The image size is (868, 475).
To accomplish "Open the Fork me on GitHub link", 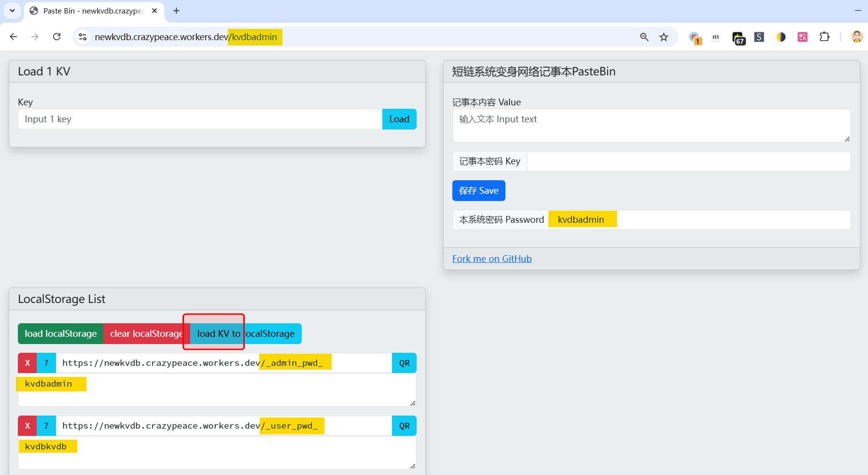I will 491,259.
